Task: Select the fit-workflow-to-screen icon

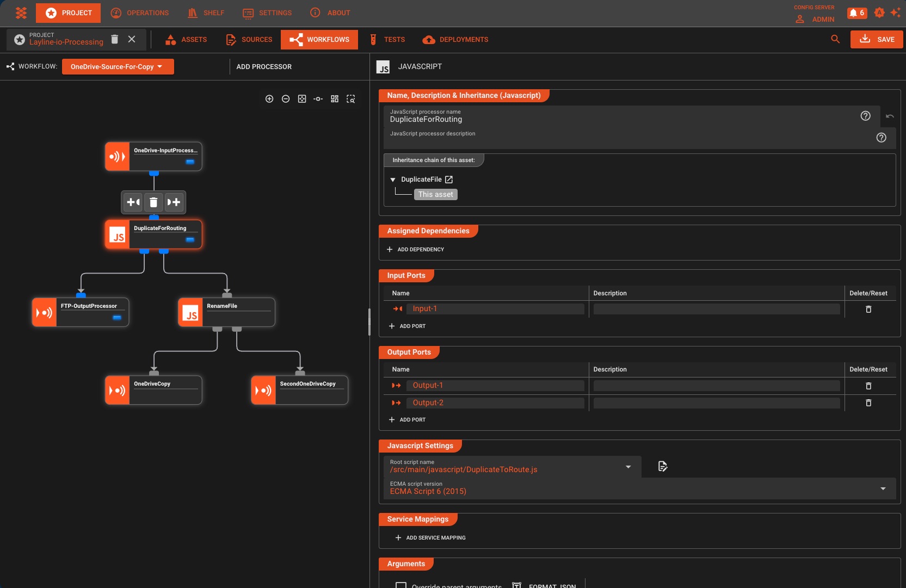Action: pyautogui.click(x=303, y=99)
